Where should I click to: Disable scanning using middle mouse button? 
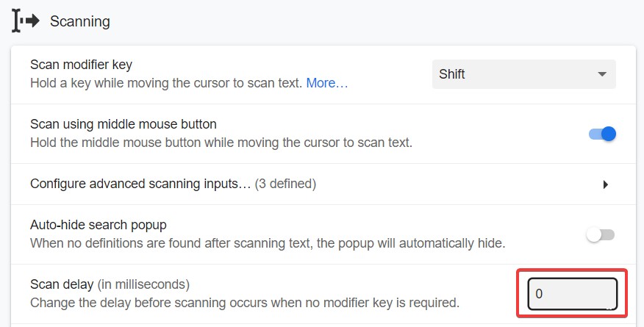click(x=602, y=134)
